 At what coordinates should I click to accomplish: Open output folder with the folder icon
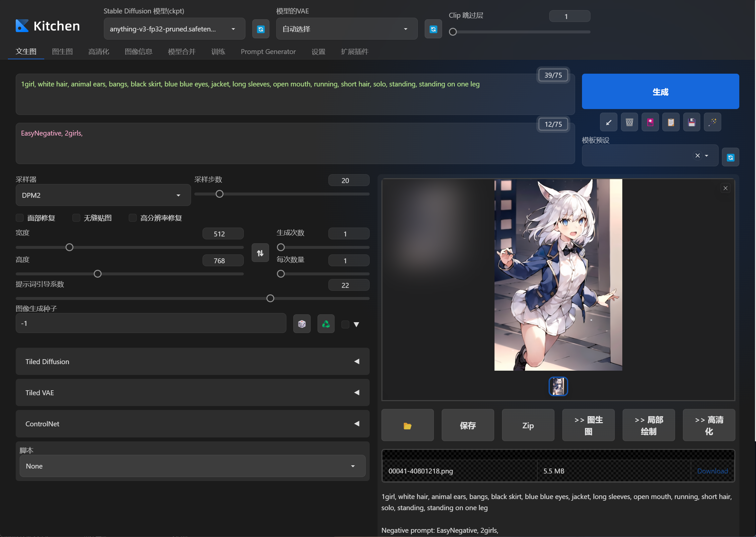click(407, 425)
